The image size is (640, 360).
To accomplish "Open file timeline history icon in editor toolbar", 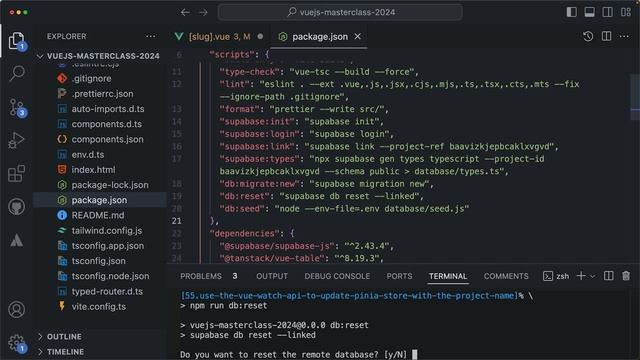I will click(x=588, y=36).
